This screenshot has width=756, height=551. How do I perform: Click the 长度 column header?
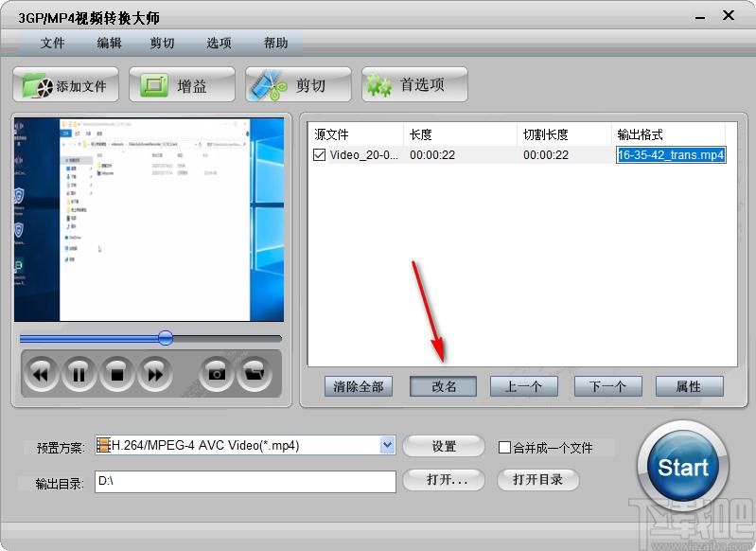pos(460,134)
